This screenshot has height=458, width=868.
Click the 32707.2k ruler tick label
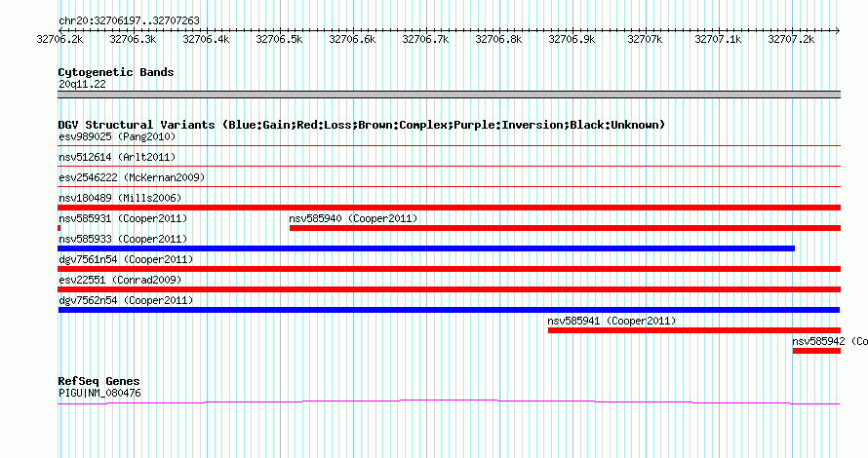point(791,39)
